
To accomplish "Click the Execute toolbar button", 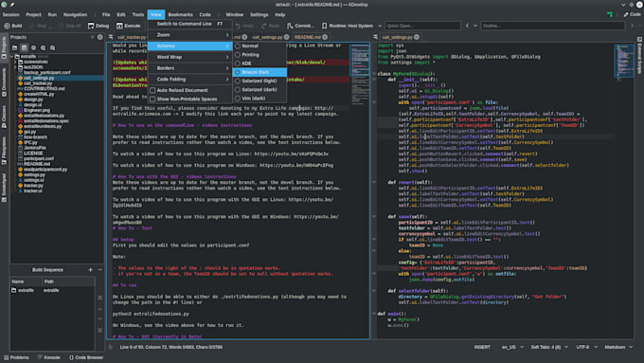I will pyautogui.click(x=129, y=26).
